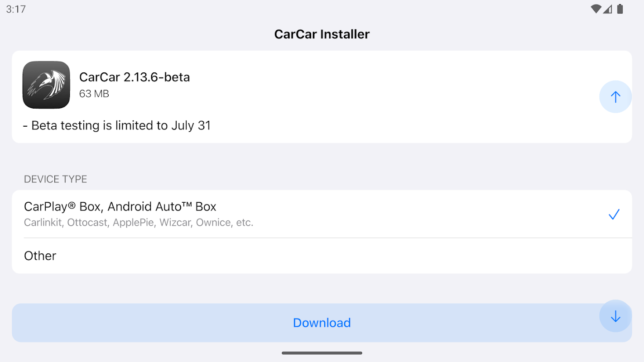Viewport: 644px width, 362px height.
Task: Tap the bottom home gesture bar
Action: (x=322, y=353)
